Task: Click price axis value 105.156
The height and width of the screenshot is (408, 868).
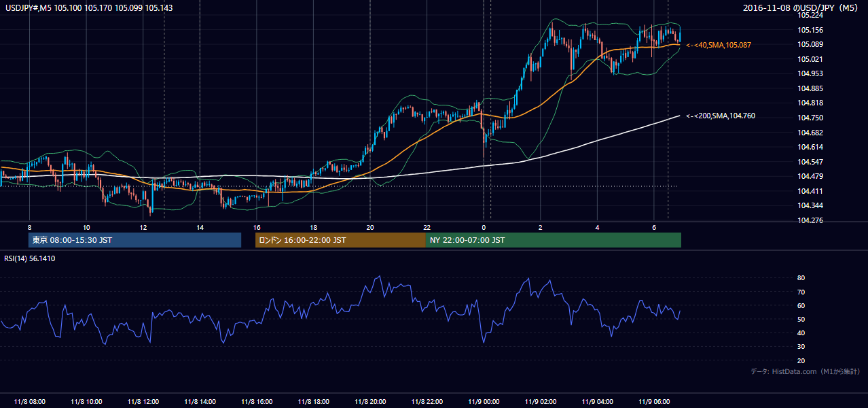Action: click(x=810, y=30)
